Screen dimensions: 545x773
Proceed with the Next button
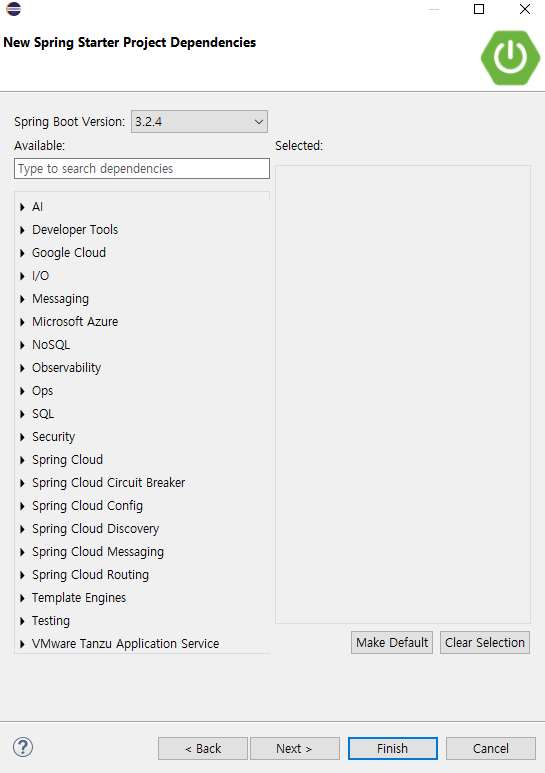pos(295,749)
